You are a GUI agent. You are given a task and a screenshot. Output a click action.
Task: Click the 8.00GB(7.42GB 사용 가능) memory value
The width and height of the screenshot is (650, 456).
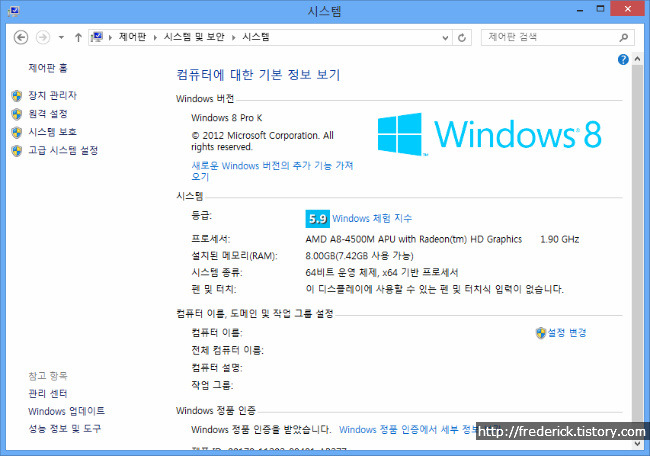(359, 256)
